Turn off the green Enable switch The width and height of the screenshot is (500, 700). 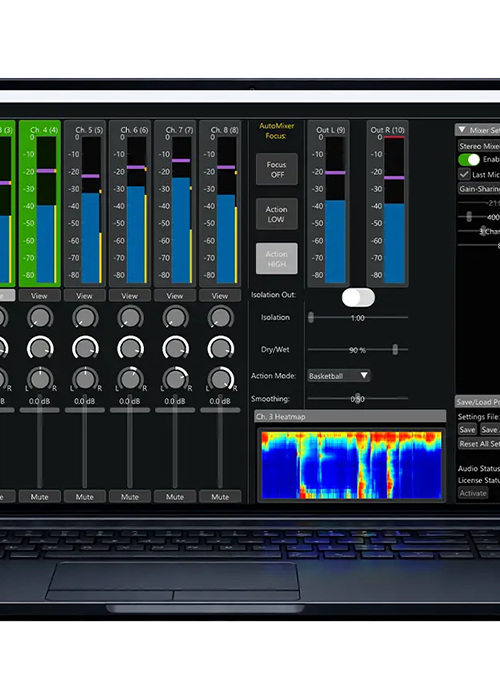point(469,159)
